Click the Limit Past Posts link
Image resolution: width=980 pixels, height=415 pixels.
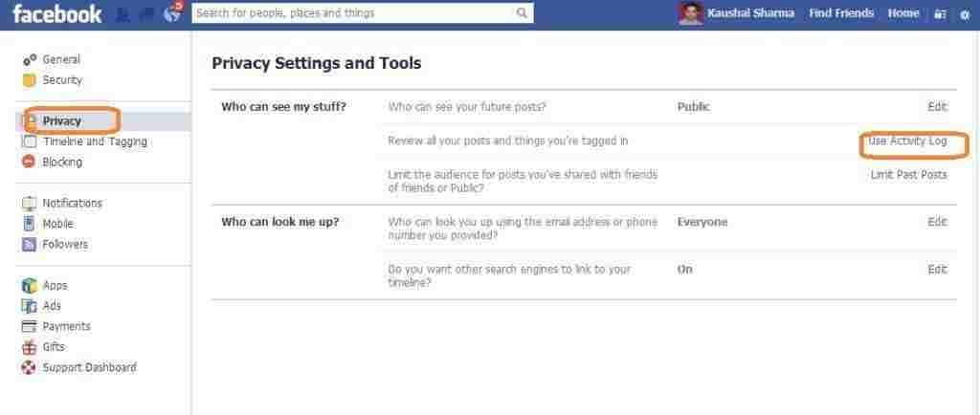click(909, 175)
